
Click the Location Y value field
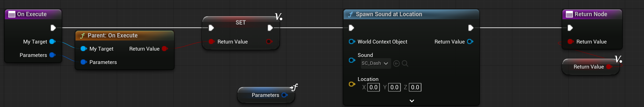394,87
